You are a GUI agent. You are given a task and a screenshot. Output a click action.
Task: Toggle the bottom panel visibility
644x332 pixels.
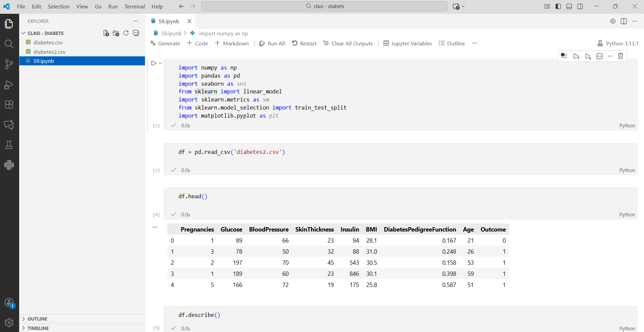coord(569,6)
